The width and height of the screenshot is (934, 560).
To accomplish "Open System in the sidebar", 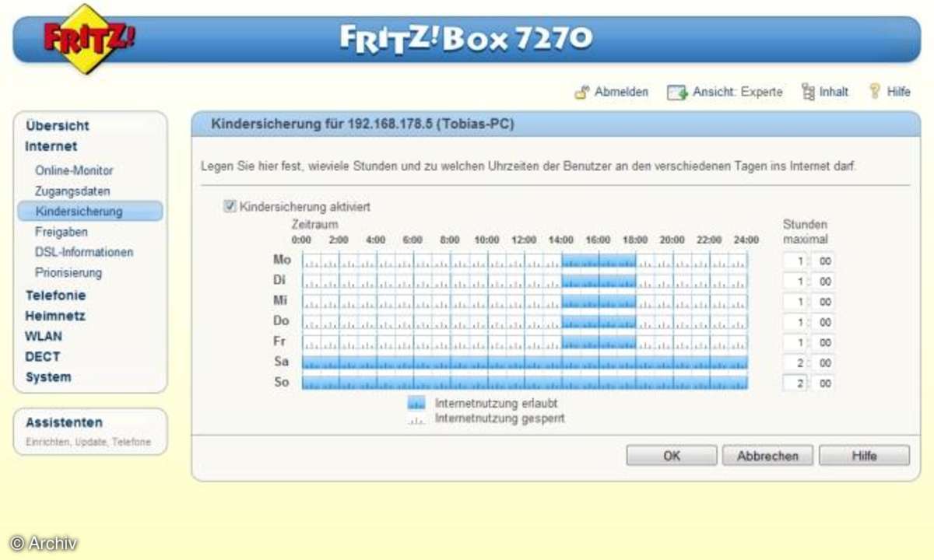I will 48,377.
